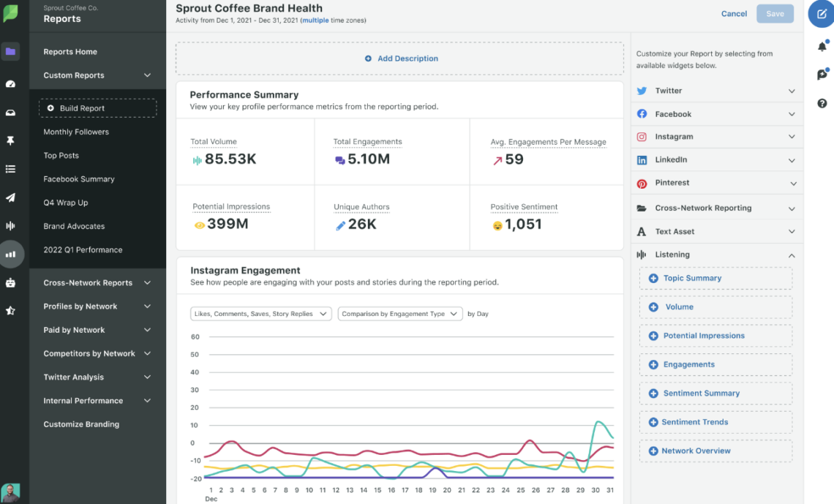834x504 pixels.
Task: Go to Reports Home
Action: point(70,51)
